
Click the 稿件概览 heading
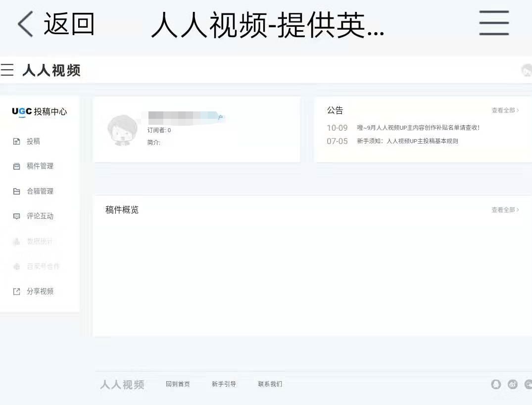(x=122, y=210)
